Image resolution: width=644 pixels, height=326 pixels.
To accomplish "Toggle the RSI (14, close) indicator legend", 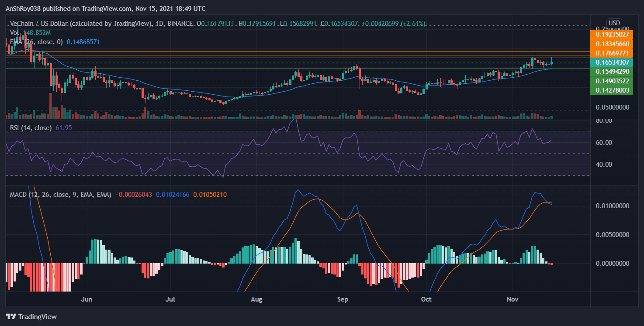I will [x=31, y=127].
